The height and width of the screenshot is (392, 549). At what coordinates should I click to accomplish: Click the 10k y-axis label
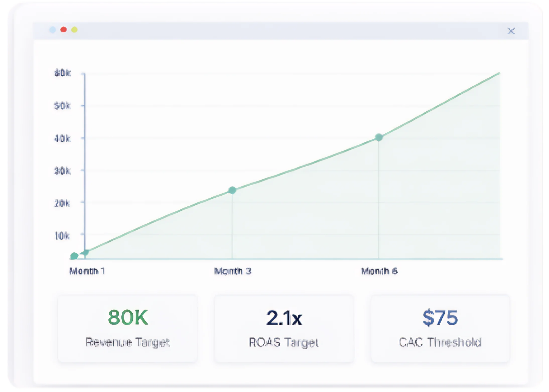click(x=62, y=236)
